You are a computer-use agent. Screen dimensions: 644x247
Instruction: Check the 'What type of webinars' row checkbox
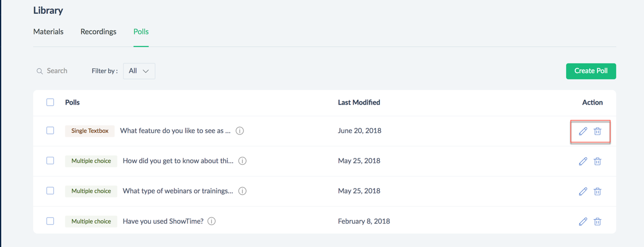click(50, 191)
